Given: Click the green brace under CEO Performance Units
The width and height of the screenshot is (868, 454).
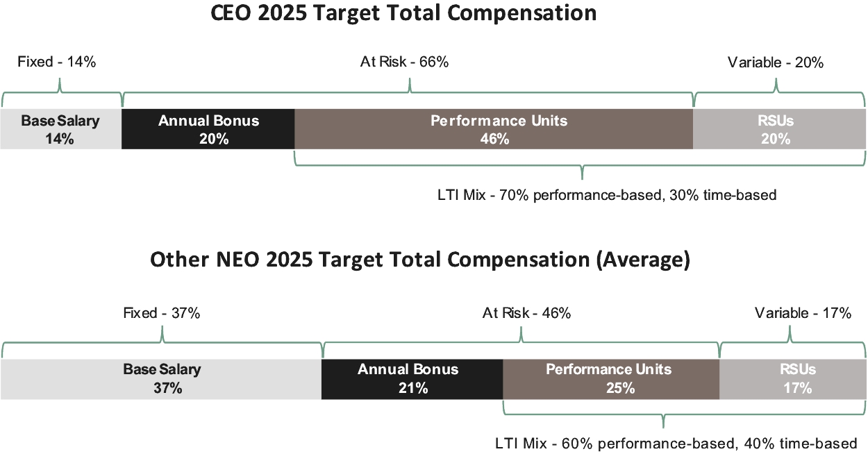Looking at the screenshot, I should [x=582, y=167].
